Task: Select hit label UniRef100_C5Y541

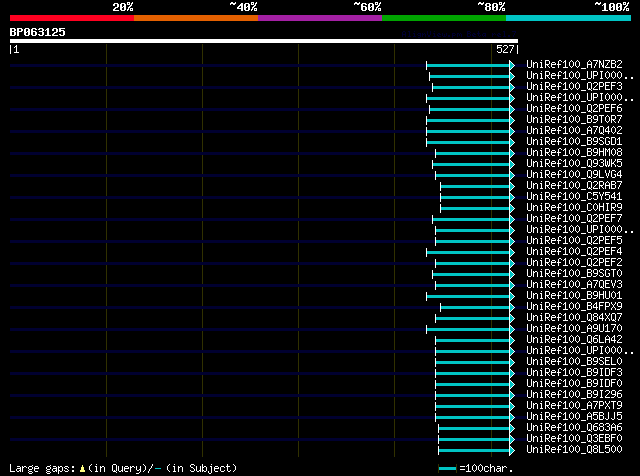Action: [574, 197]
